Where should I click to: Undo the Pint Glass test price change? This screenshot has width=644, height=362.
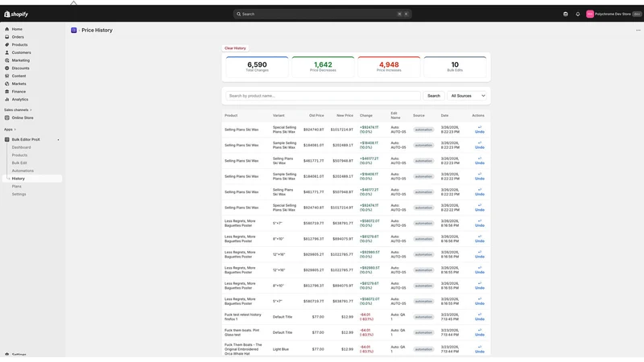point(480,332)
